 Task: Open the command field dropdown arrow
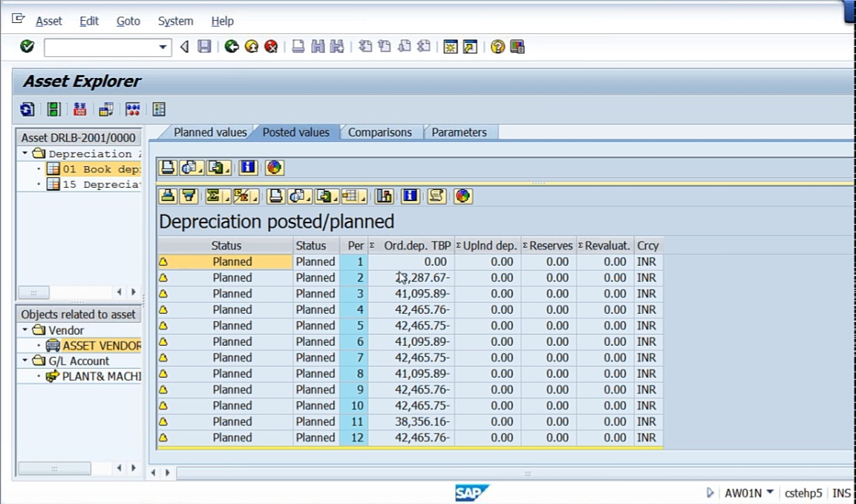pyautogui.click(x=163, y=48)
